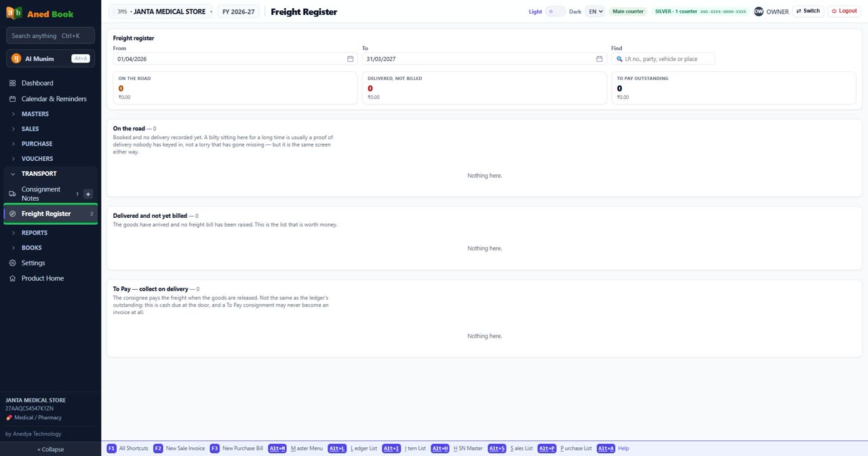Expand the VOUCHERS section
The width and height of the screenshot is (868, 456).
(x=51, y=159)
